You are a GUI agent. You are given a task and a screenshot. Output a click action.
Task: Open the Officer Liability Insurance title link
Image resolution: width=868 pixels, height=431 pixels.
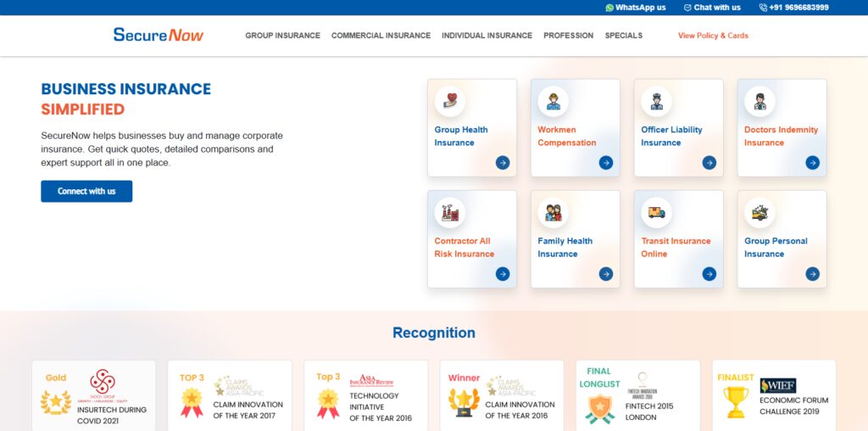click(671, 137)
